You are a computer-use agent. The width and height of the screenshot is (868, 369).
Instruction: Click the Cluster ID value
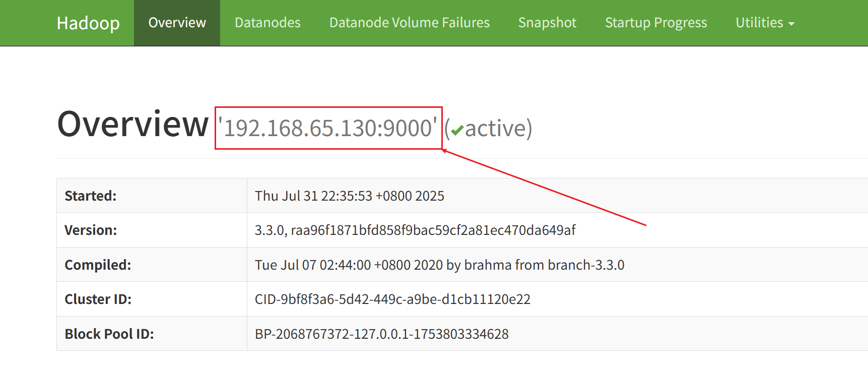point(393,299)
